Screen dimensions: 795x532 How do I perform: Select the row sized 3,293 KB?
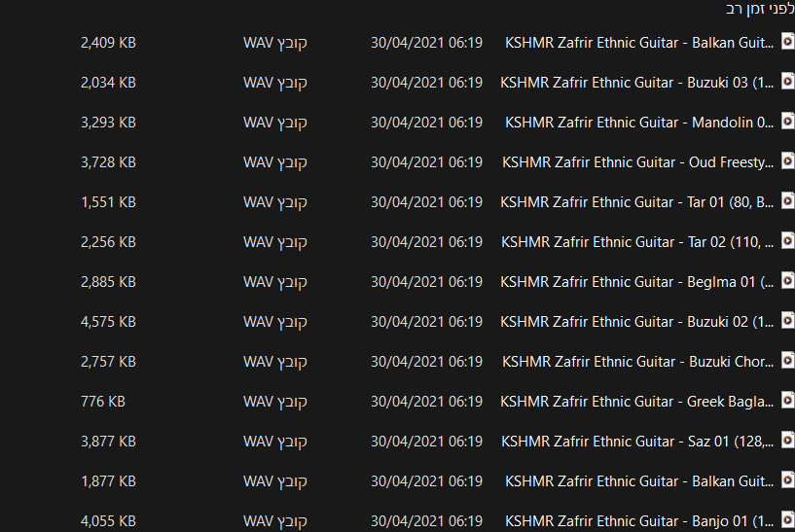[397, 123]
